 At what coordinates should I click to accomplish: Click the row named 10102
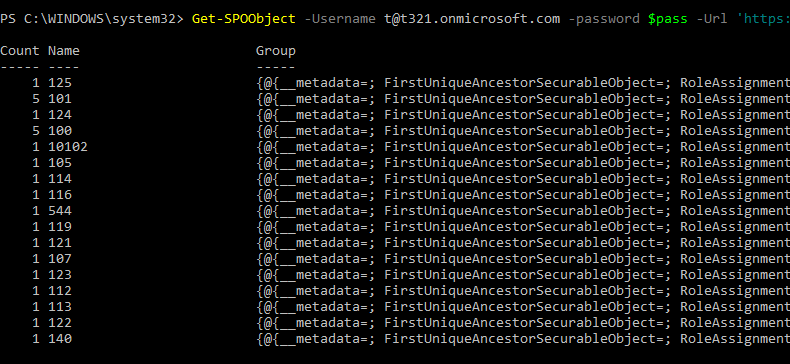point(395,147)
